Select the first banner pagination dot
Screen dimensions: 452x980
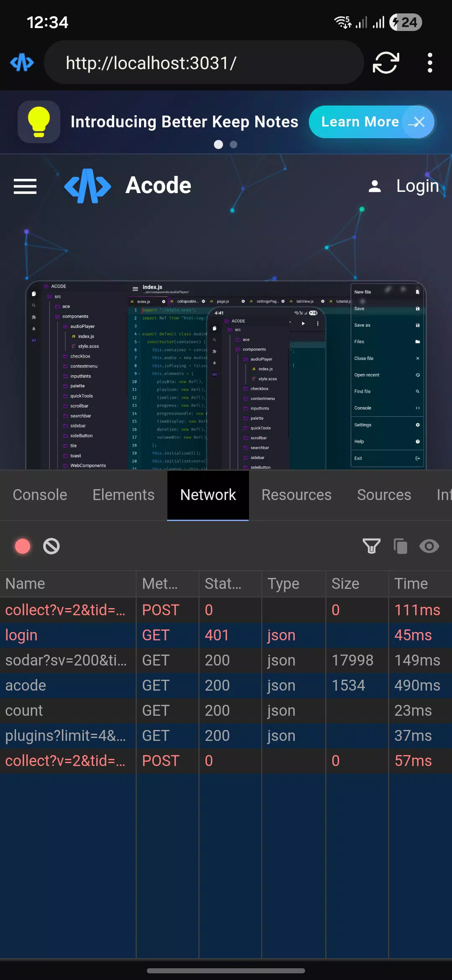[x=218, y=144]
